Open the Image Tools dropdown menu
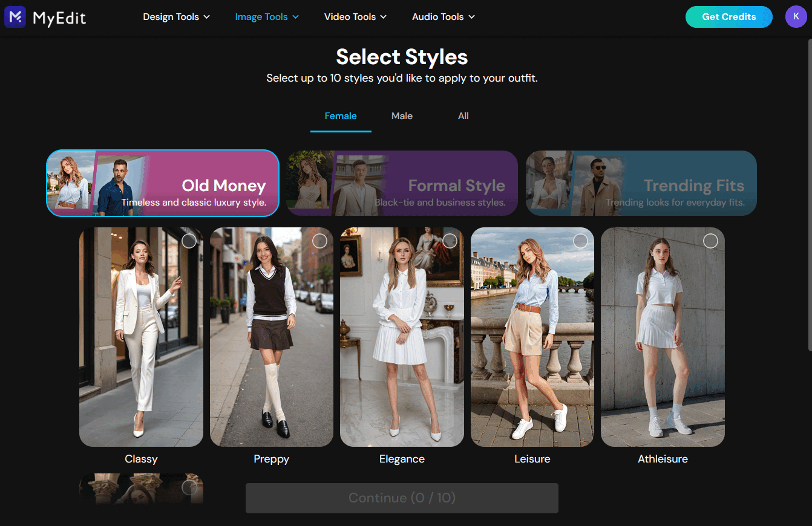The width and height of the screenshot is (812, 526). coord(267,17)
